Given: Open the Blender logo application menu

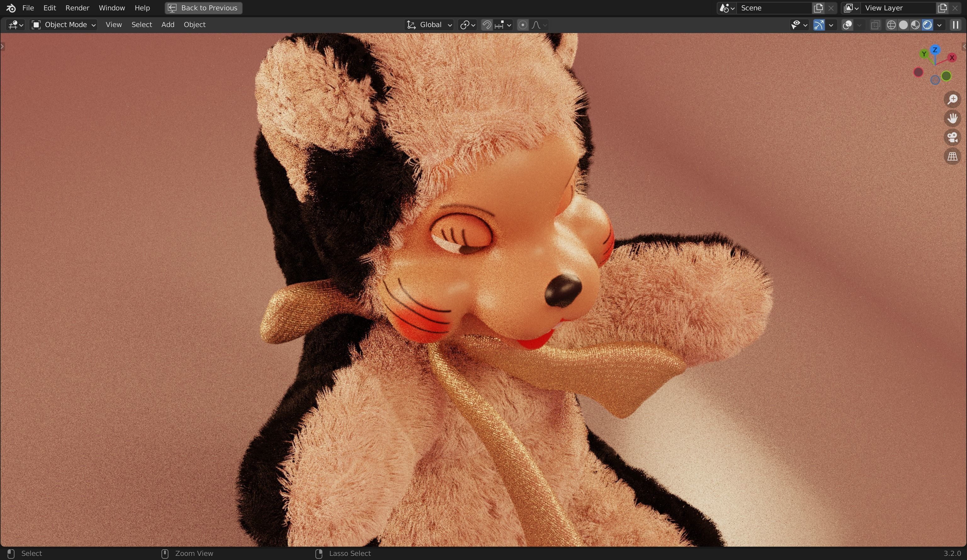Looking at the screenshot, I should click(x=11, y=8).
